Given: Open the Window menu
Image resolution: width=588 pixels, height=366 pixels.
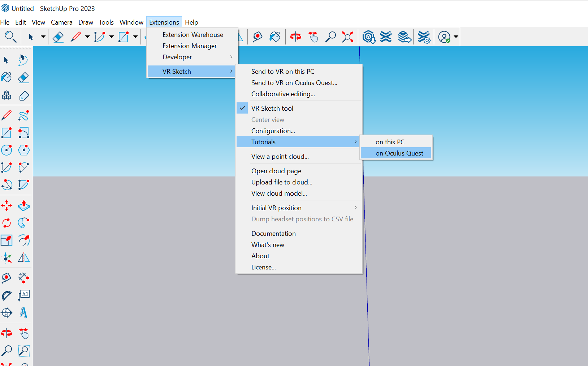Looking at the screenshot, I should [x=131, y=22].
